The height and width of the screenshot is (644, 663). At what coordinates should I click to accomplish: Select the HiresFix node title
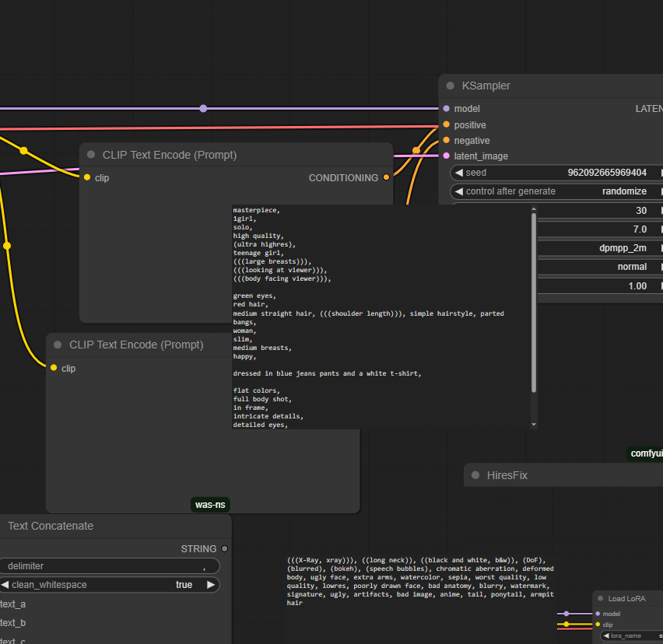[x=507, y=475]
